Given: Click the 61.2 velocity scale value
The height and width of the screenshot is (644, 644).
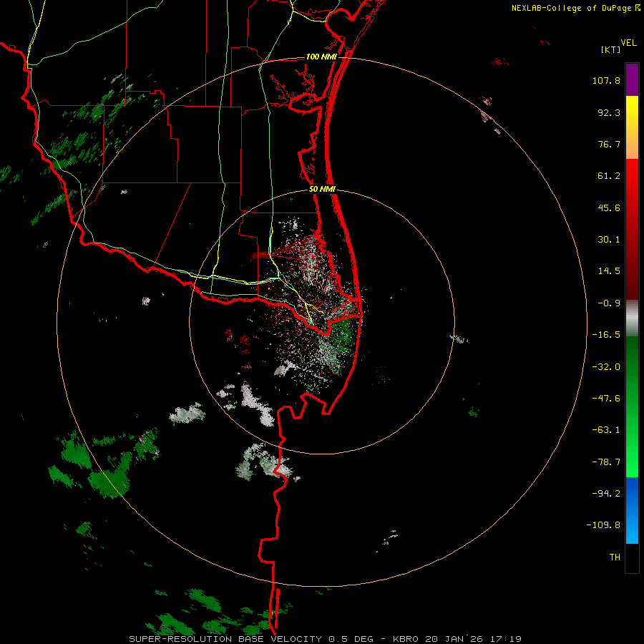Looking at the screenshot, I should [x=609, y=176].
